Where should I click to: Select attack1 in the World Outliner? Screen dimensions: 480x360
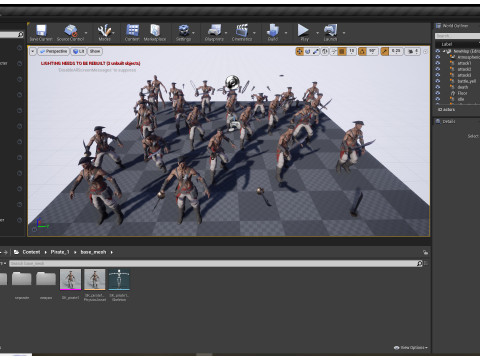(x=464, y=63)
